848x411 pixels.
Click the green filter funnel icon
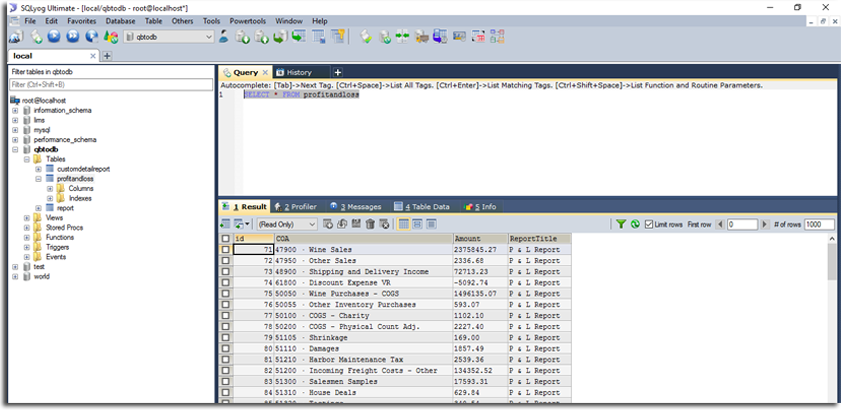point(621,225)
